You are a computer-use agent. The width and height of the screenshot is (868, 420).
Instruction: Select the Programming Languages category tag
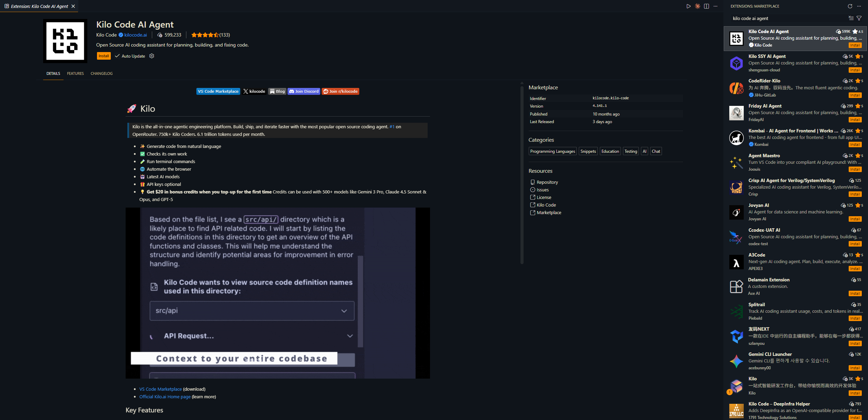tap(553, 151)
